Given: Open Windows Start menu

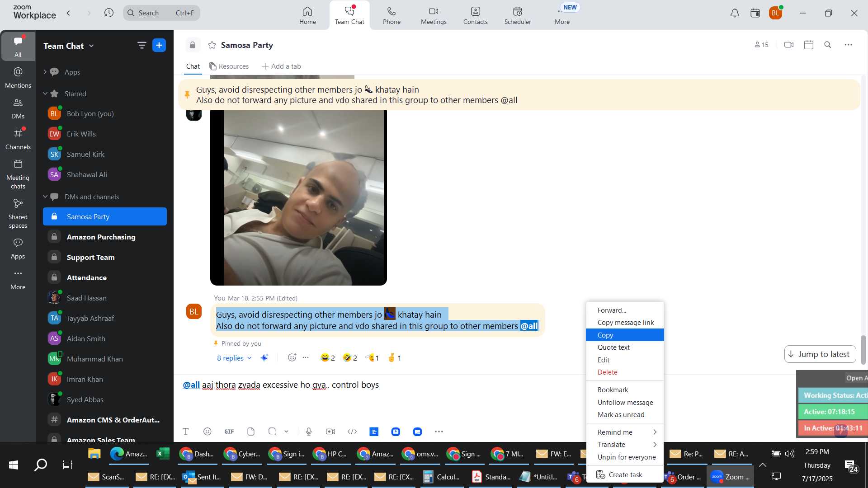Looking at the screenshot, I should point(14,465).
